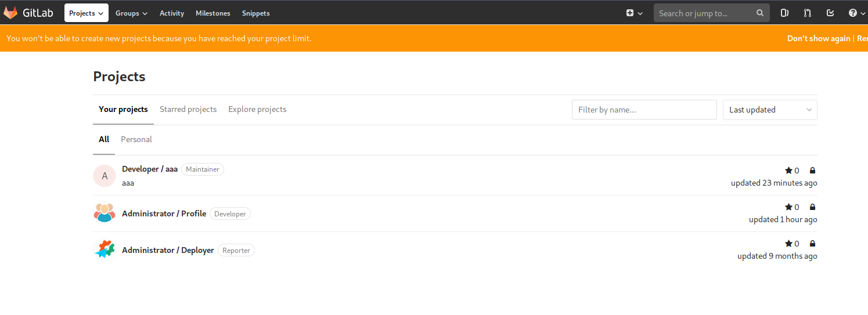The width and height of the screenshot is (868, 315).
Task: Open the To-Do list icon
Action: [830, 13]
